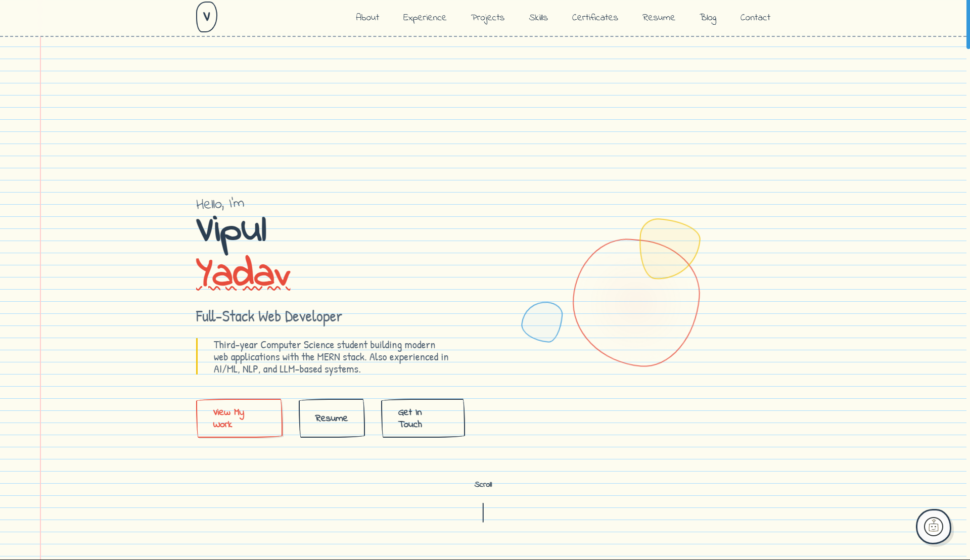This screenshot has width=970, height=560.
Task: Open the Blog from the navbar
Action: coord(708,18)
